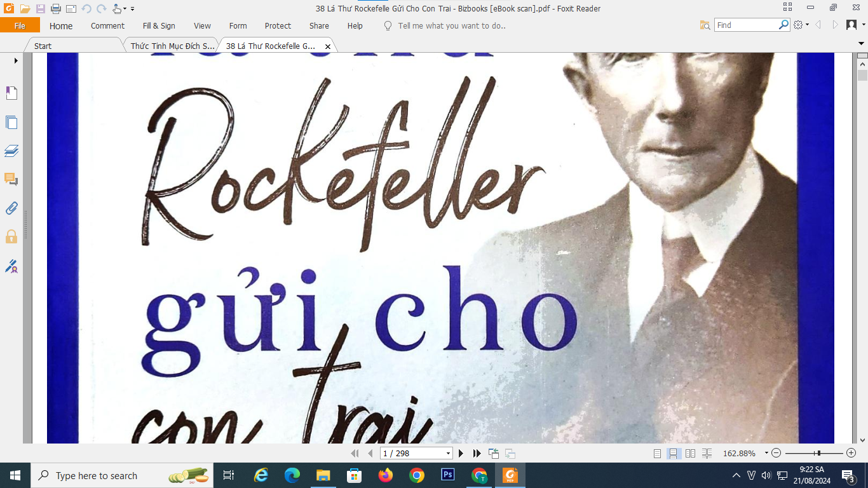
Task: Go to the first page
Action: 355,453
